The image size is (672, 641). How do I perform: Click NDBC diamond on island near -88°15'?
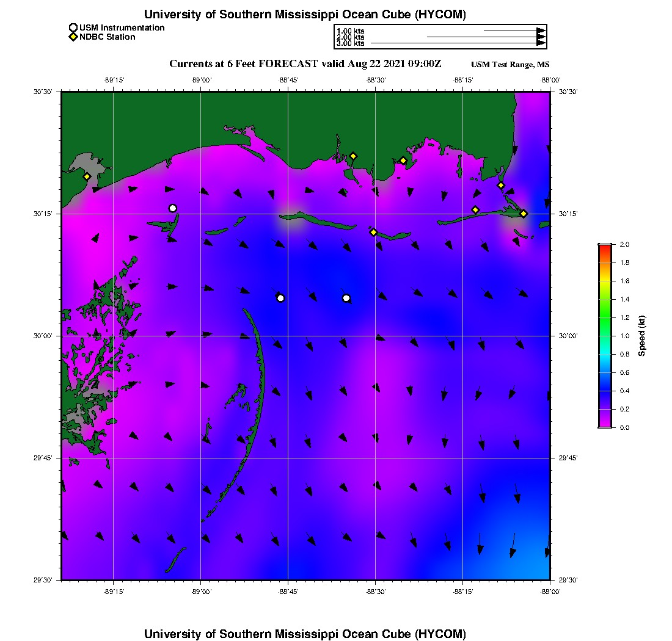475,210
